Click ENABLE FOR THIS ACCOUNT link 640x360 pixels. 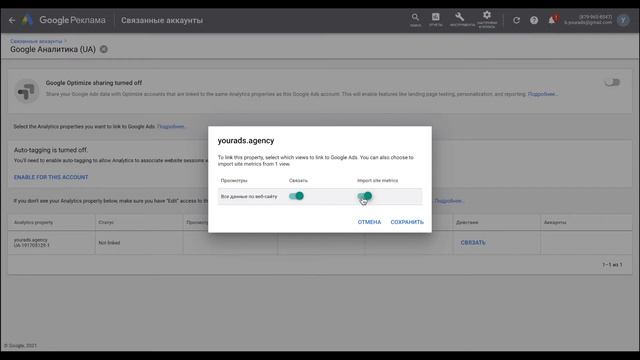[51, 177]
